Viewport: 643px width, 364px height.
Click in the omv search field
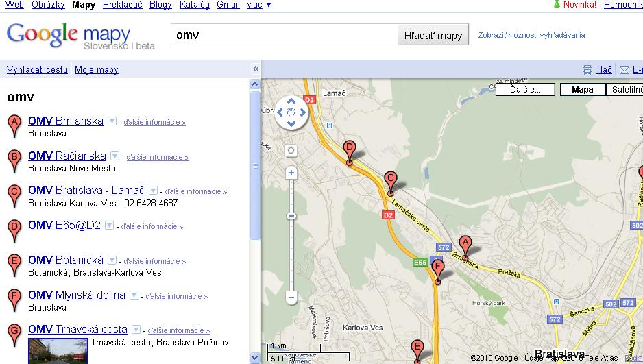[x=284, y=35]
